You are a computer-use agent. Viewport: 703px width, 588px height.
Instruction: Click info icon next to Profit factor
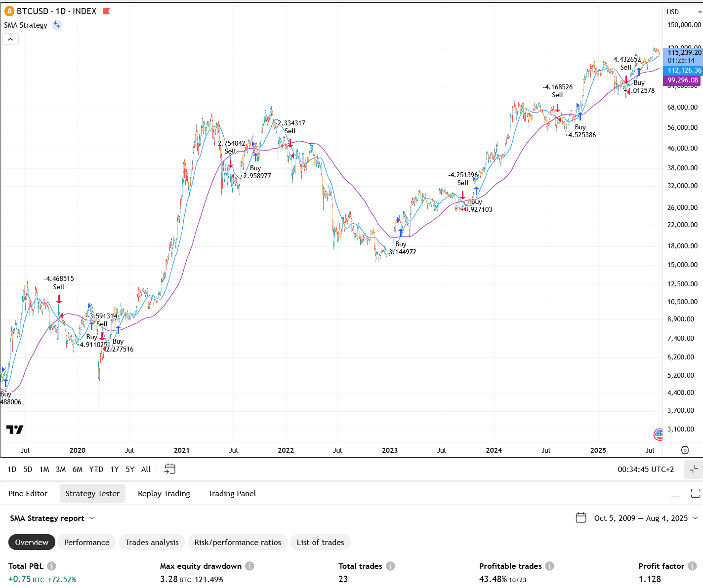(x=692, y=566)
